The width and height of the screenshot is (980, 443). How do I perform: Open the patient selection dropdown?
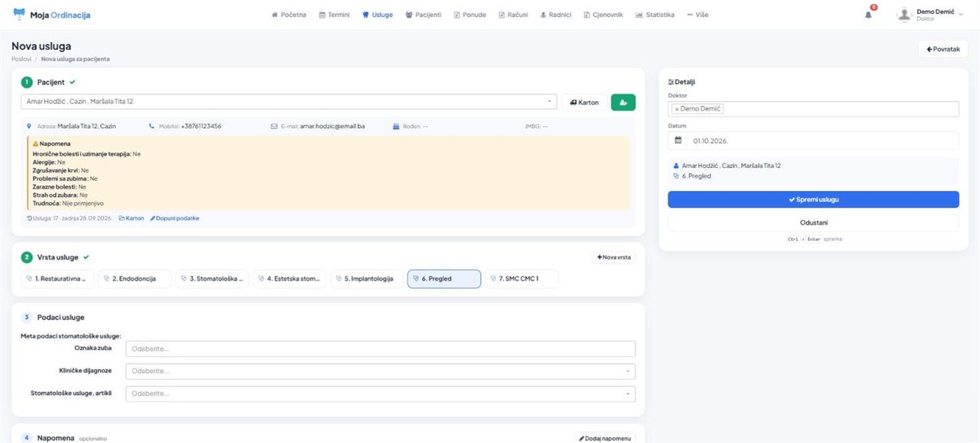(289, 101)
